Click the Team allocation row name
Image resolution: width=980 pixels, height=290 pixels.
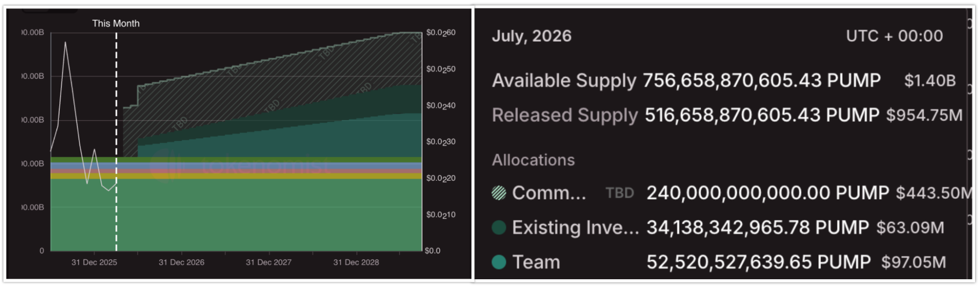point(536,262)
